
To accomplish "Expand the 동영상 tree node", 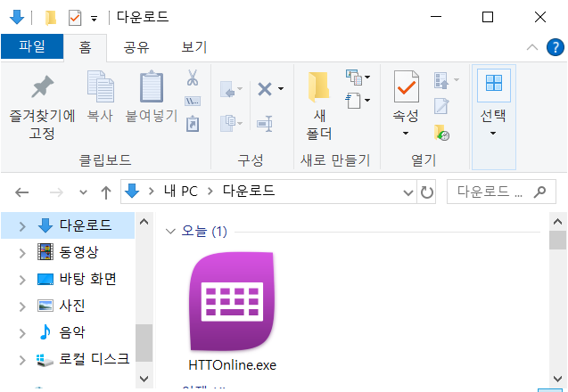I will tap(22, 253).
